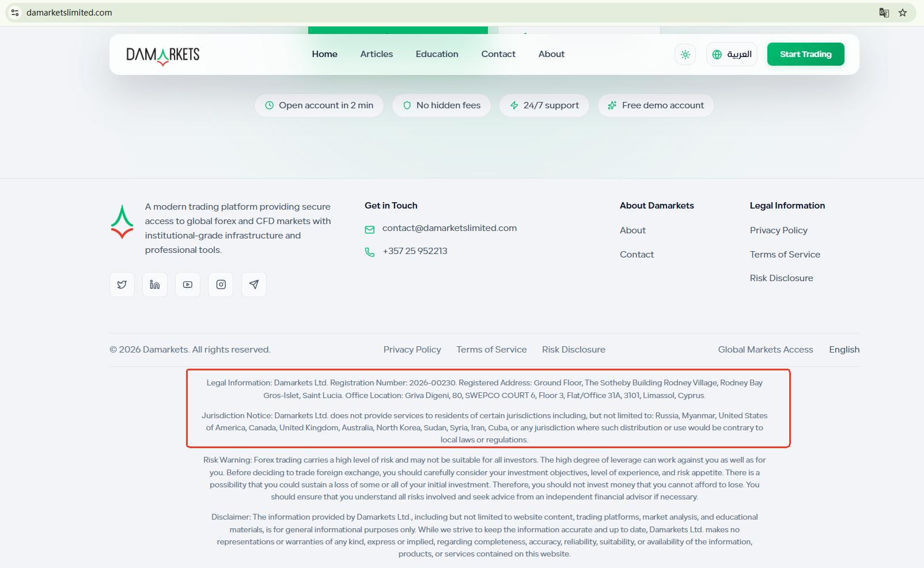Click the Global Markets Access text
The width and height of the screenshot is (924, 568).
pyautogui.click(x=766, y=350)
